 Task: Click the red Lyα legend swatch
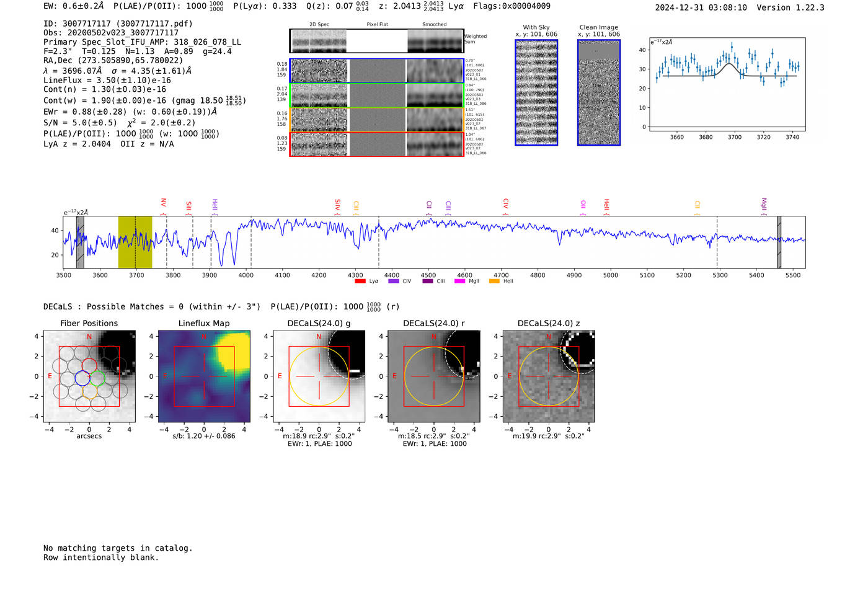point(360,282)
